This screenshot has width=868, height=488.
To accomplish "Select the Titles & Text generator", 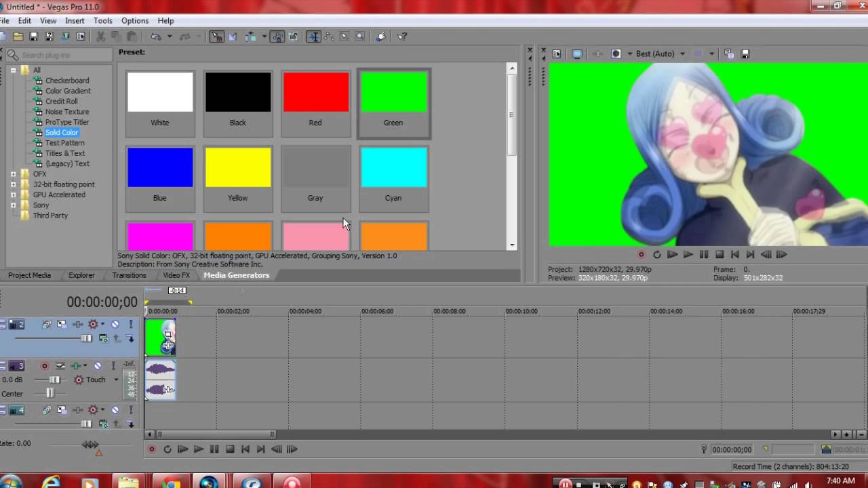I will 65,153.
